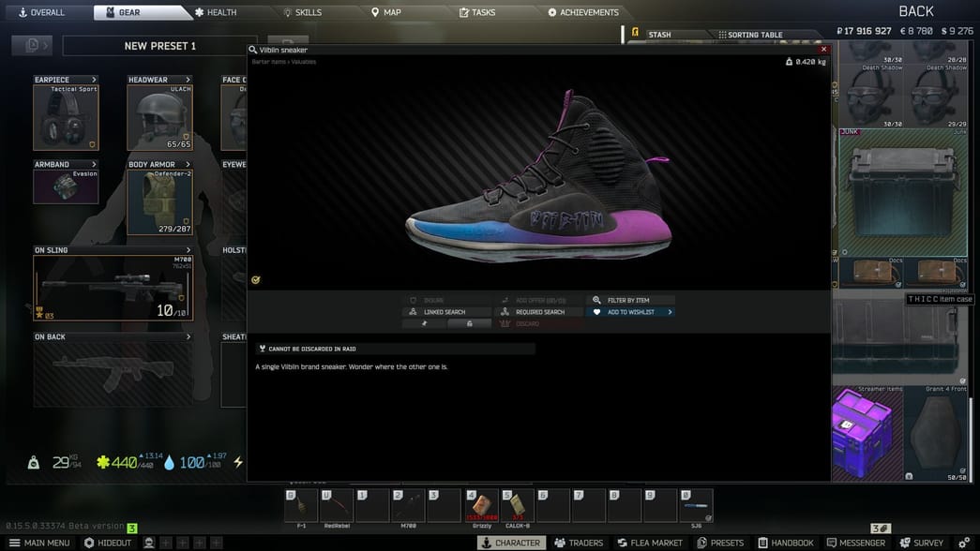
Task: Click the pin icon button in item window
Action: [424, 323]
